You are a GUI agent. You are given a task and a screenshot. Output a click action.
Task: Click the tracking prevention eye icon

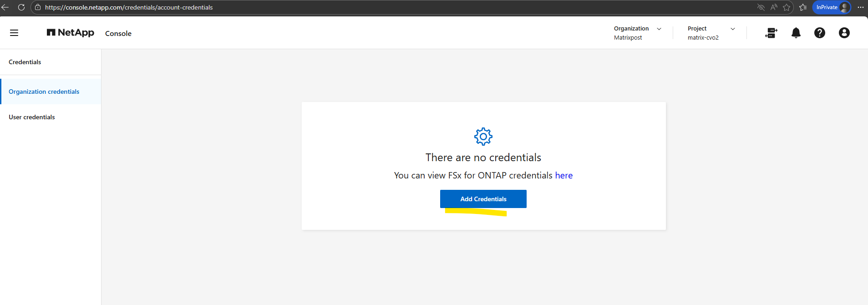(761, 7)
